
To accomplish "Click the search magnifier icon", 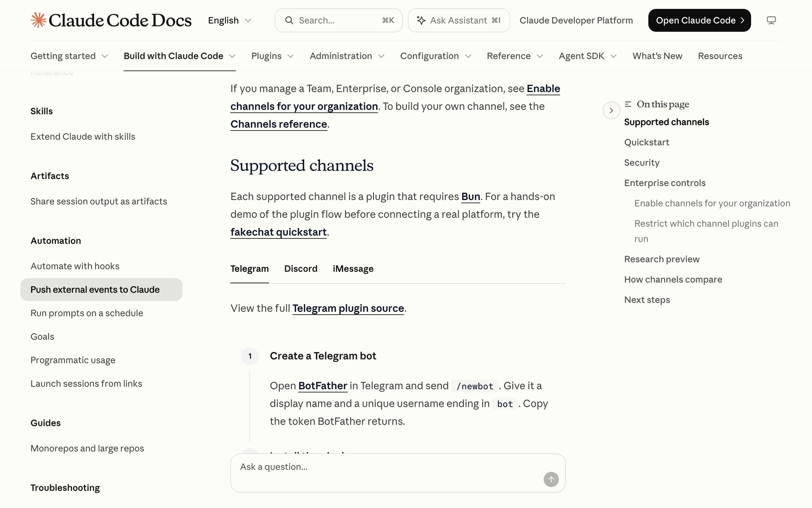I will (289, 20).
